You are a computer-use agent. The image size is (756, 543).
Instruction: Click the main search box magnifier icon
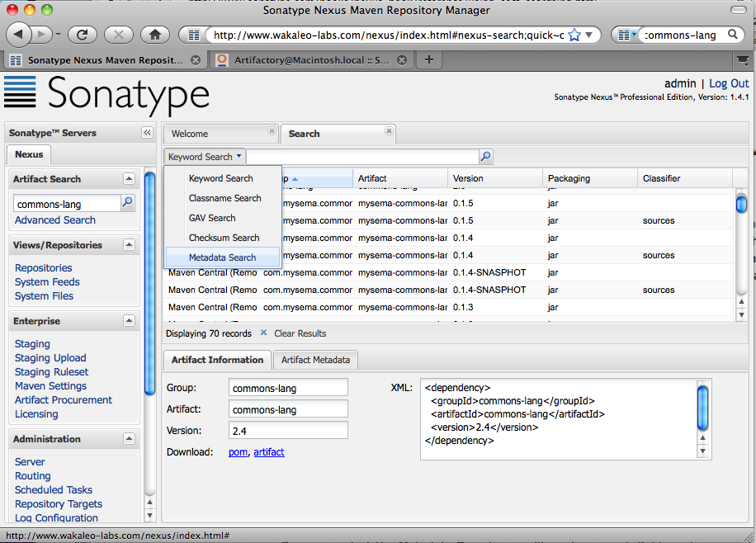[485, 156]
